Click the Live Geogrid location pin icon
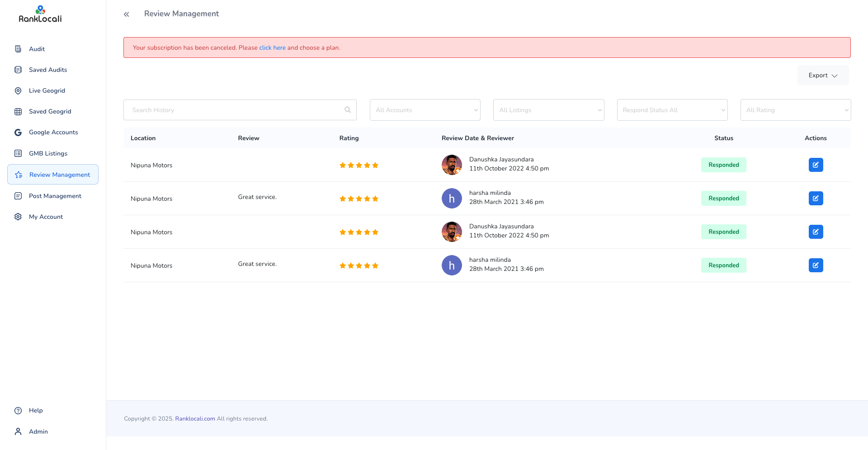 pos(18,90)
